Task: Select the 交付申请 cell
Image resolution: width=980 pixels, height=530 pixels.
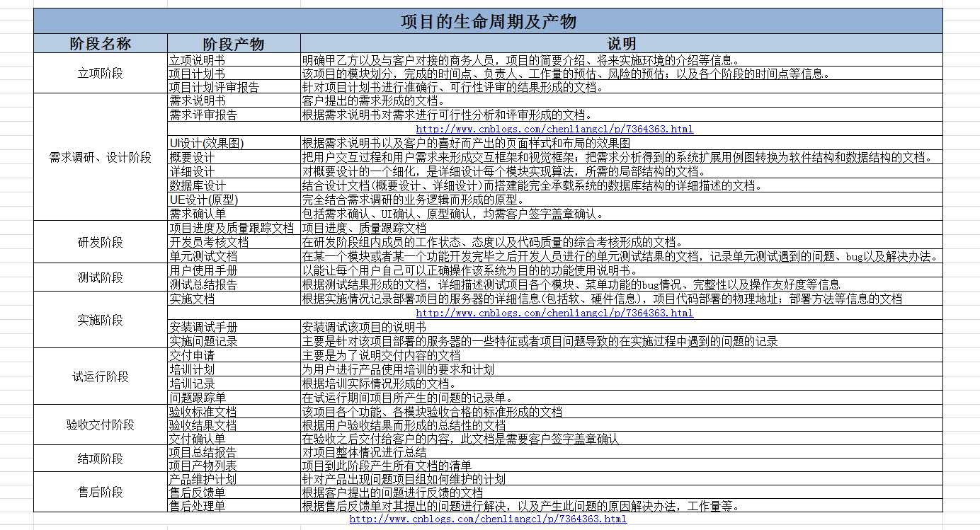Action: (x=234, y=355)
